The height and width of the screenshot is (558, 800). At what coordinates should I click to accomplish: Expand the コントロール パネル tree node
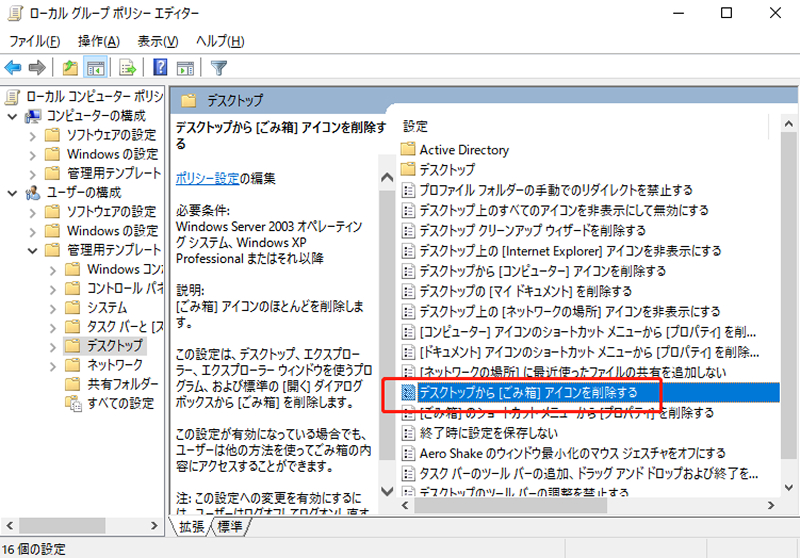click(53, 289)
